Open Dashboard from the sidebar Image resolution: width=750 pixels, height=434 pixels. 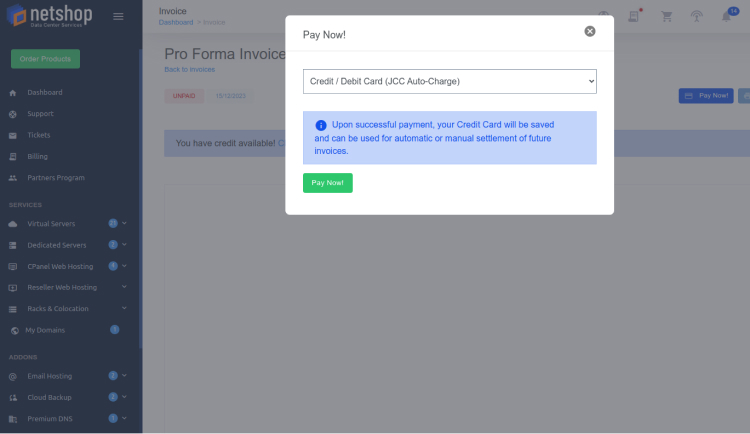[x=44, y=92]
